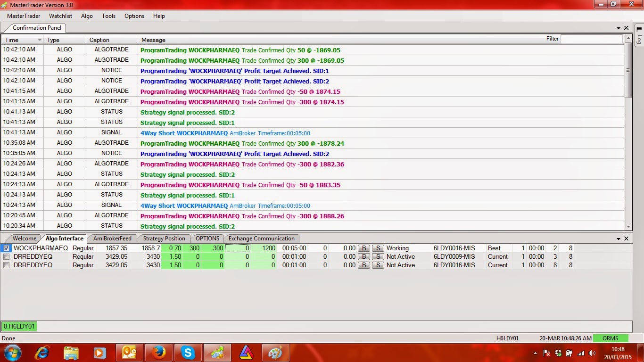Select MasterTrader chart icon in taskbar
The image size is (644, 362).
217,353
